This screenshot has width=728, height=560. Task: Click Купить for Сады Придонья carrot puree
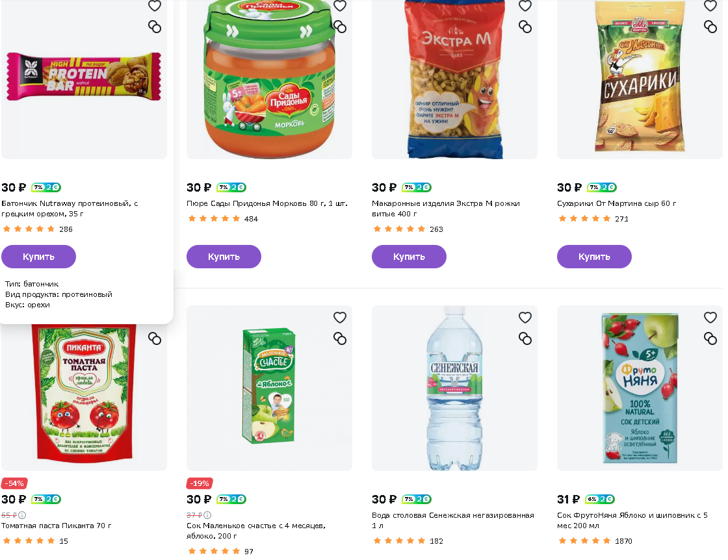coord(224,257)
